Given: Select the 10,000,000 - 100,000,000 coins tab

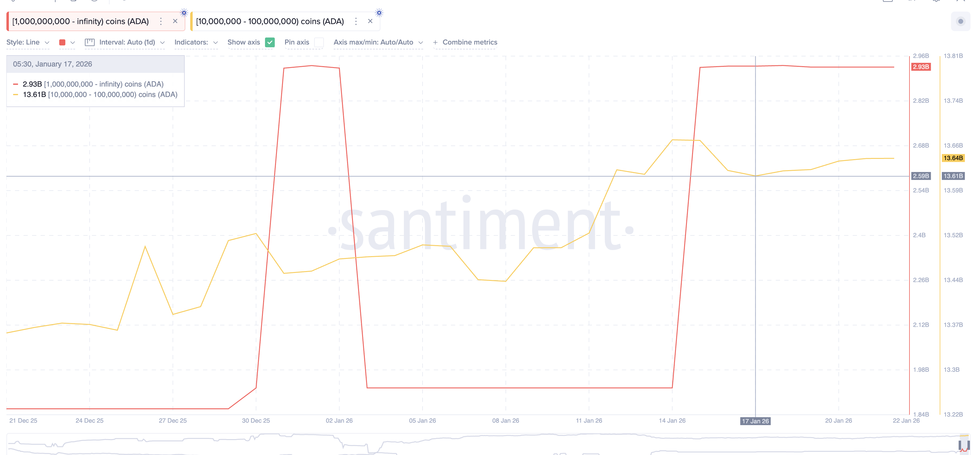Looking at the screenshot, I should pos(270,21).
